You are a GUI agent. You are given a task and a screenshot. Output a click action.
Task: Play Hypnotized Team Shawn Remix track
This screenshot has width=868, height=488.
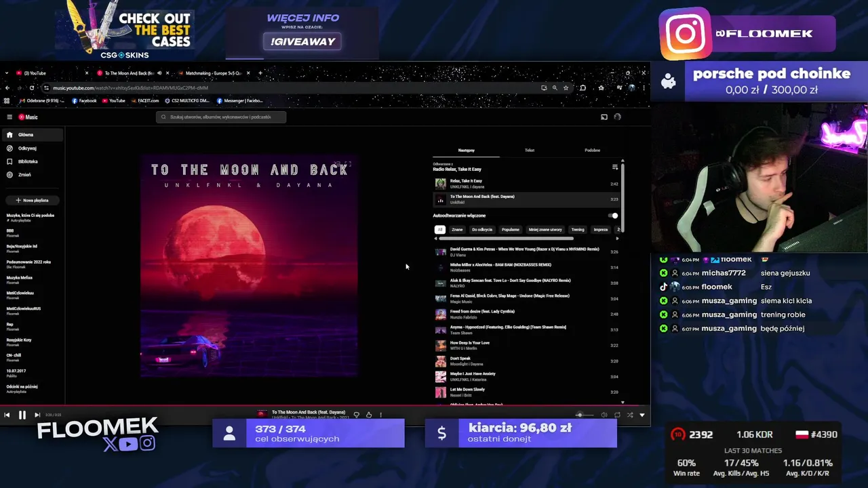(x=526, y=329)
